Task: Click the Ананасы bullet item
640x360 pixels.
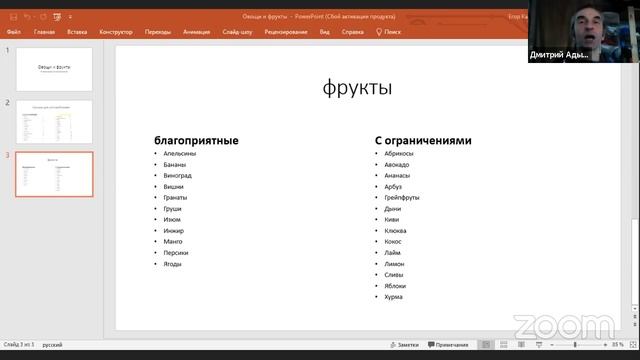Action: [397, 176]
